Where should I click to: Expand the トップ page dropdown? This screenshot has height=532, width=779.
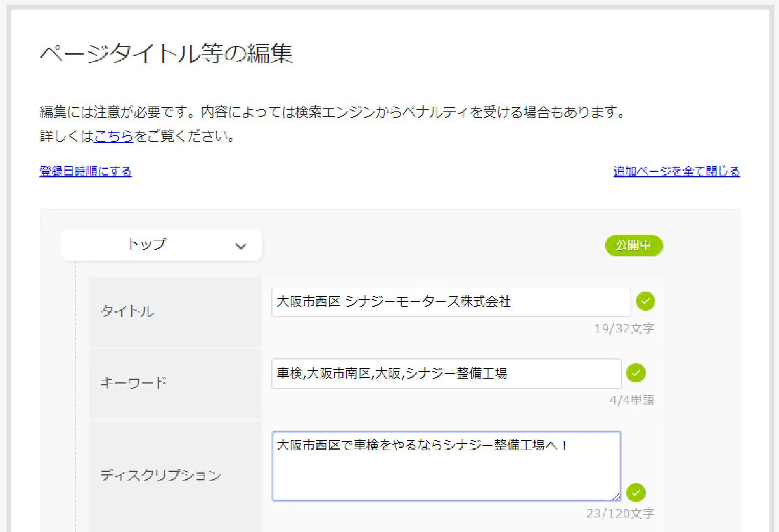click(161, 245)
